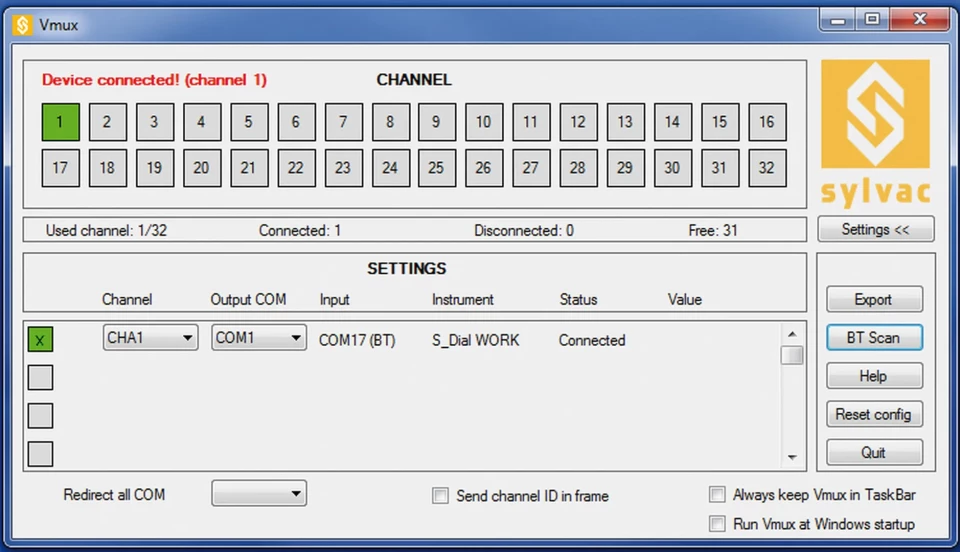The image size is (960, 552).
Task: Click the settings list scroll down arrow
Action: (x=792, y=457)
